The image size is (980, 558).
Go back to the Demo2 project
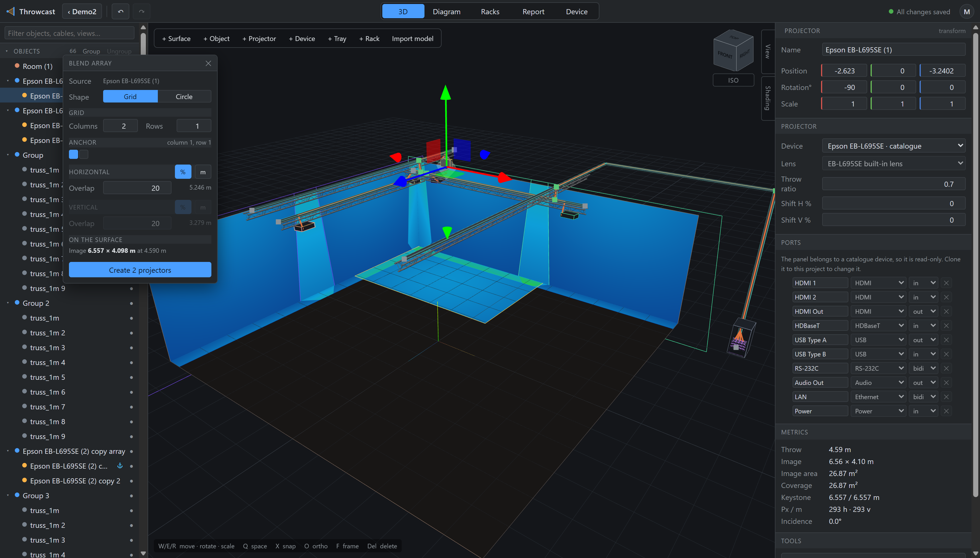click(x=82, y=11)
